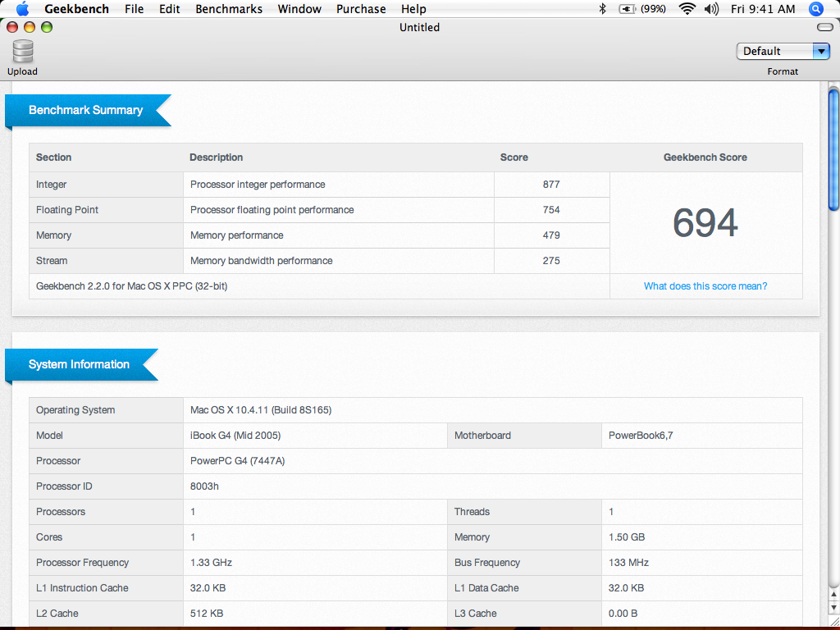
Task: Click 'Mac OS X 10.4.11 (Build 8S165)' value
Action: pos(261,410)
